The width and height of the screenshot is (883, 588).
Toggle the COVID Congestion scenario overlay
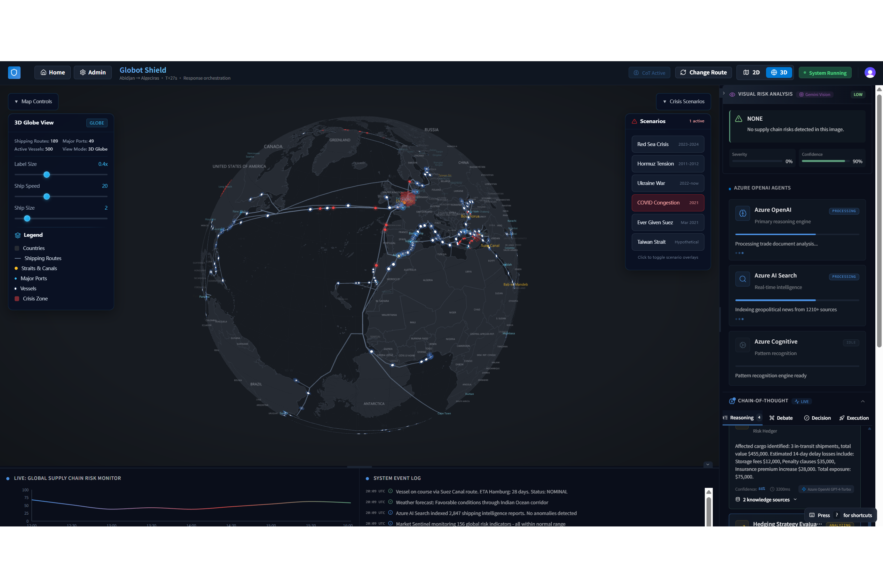coord(667,203)
